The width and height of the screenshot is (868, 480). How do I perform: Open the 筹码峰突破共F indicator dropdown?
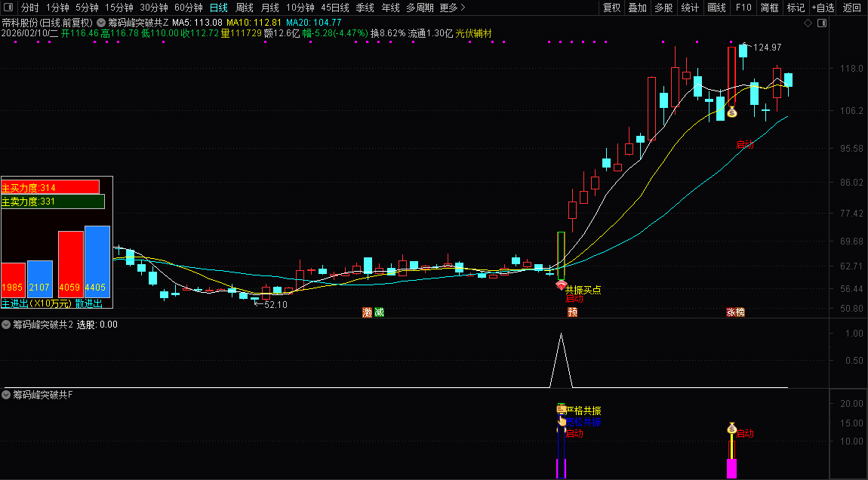(7, 395)
